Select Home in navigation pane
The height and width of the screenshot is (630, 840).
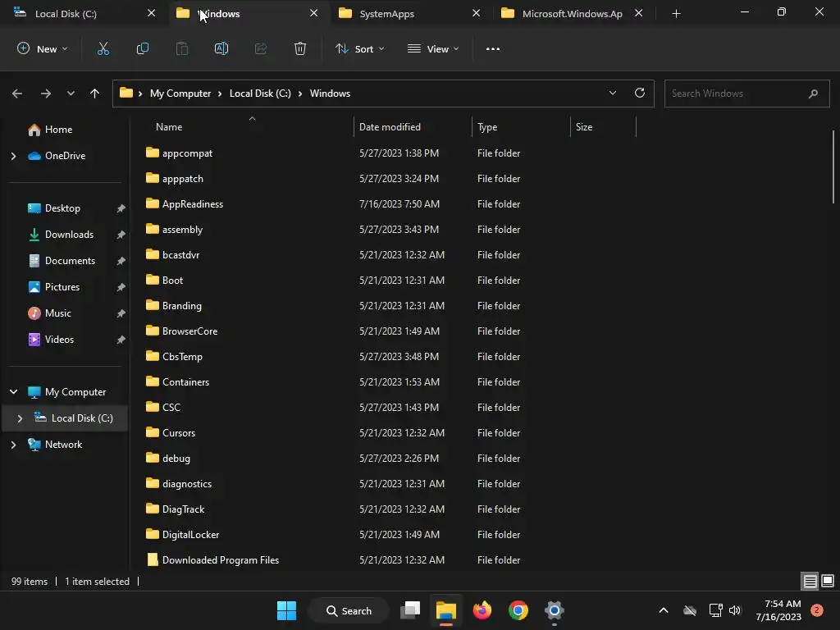point(58,130)
